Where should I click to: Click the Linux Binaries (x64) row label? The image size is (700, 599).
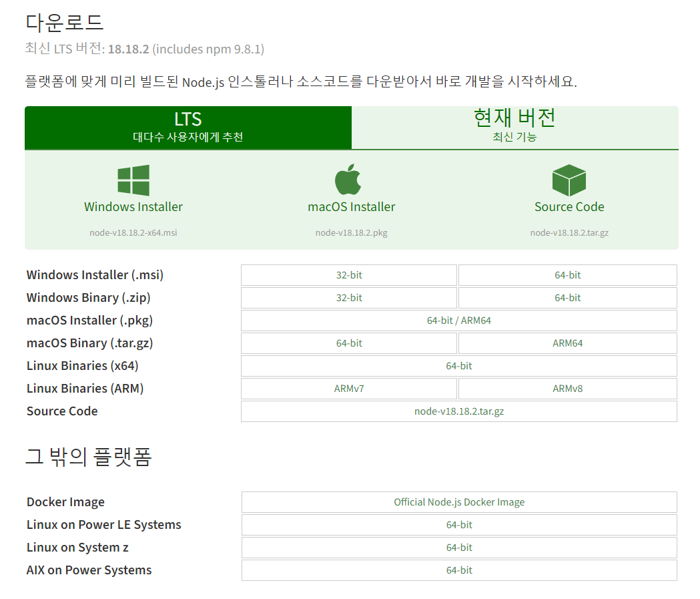coord(83,367)
